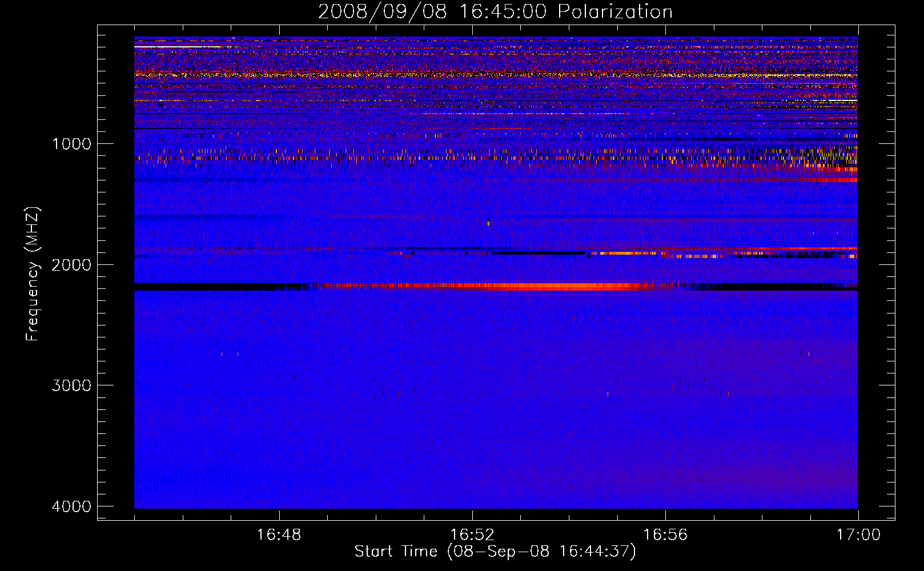Click the 16:48 time tick label
Image resolution: width=924 pixels, height=571 pixels.
(x=279, y=535)
